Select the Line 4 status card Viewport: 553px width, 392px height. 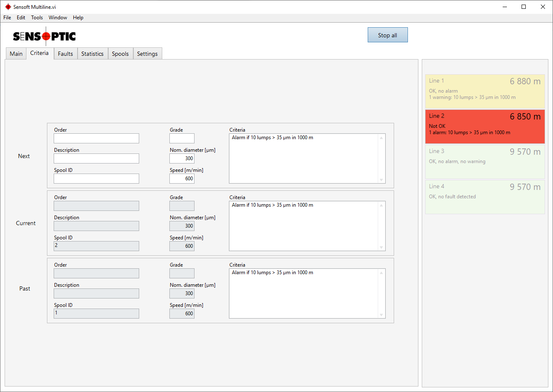[485, 197]
